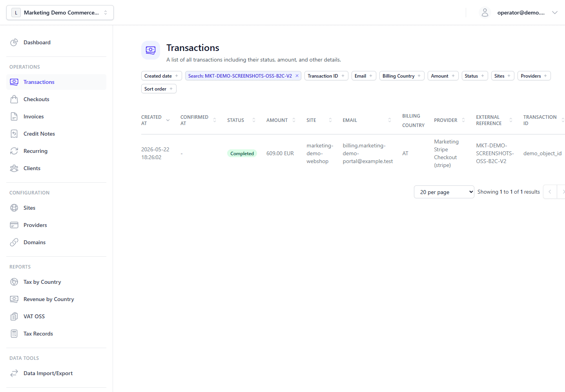The height and width of the screenshot is (392, 565).
Task: Open the 20 per page selector
Action: (x=444, y=192)
